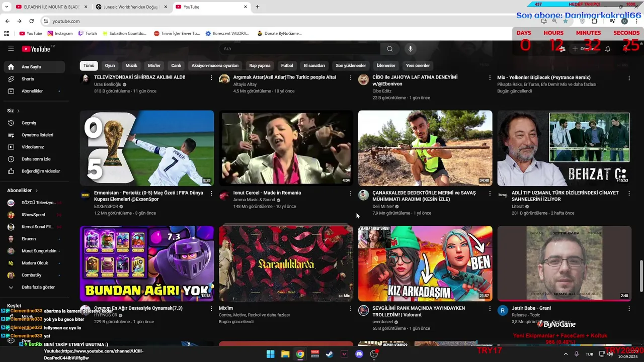Play the KIZ ARKADAŞIM Valorant thumbnail
The height and width of the screenshot is (362, 644).
pos(425,263)
